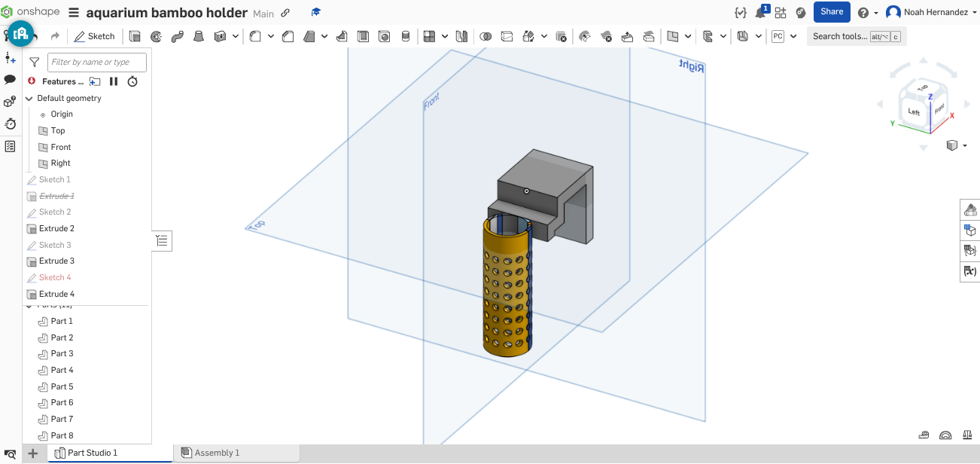Add a new folder in Features list

95,81
